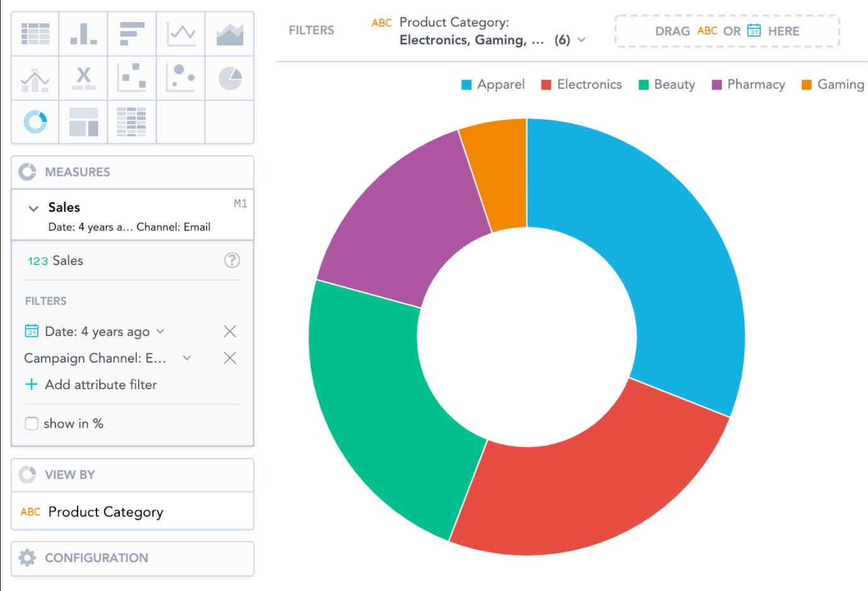Select the Table visualization type
868x591 pixels.
(35, 34)
